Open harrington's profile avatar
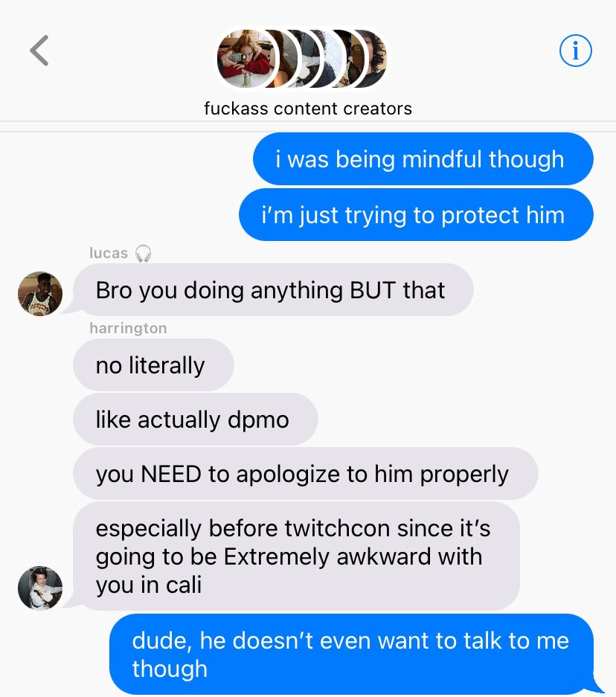Screen dimensions: 616x697 tap(40, 588)
